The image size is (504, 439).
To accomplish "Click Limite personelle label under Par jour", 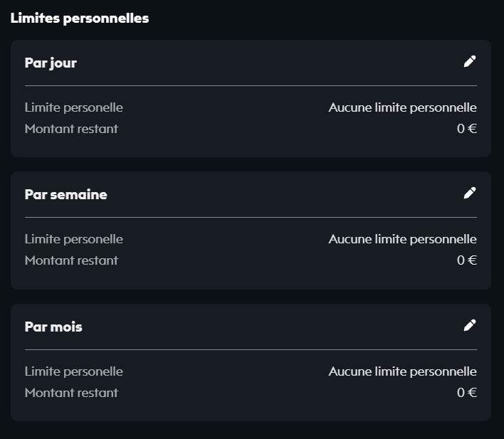I will [74, 107].
